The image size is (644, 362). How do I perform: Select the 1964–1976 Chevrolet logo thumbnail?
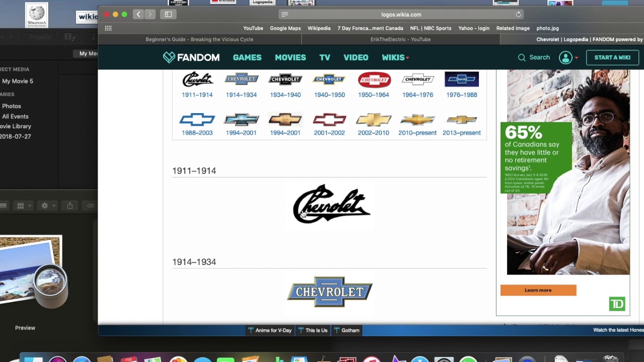[x=418, y=79]
